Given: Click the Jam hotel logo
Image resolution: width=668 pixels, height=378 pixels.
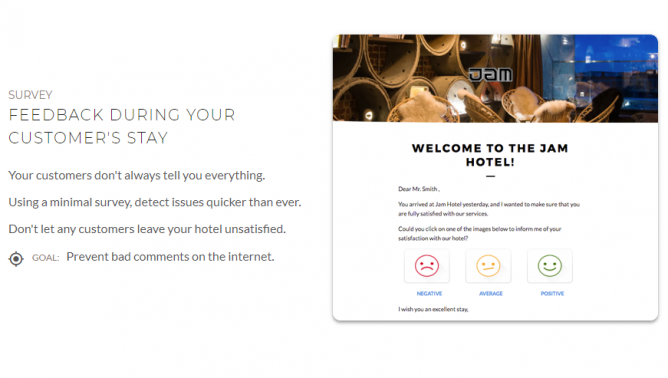Looking at the screenshot, I should [490, 75].
